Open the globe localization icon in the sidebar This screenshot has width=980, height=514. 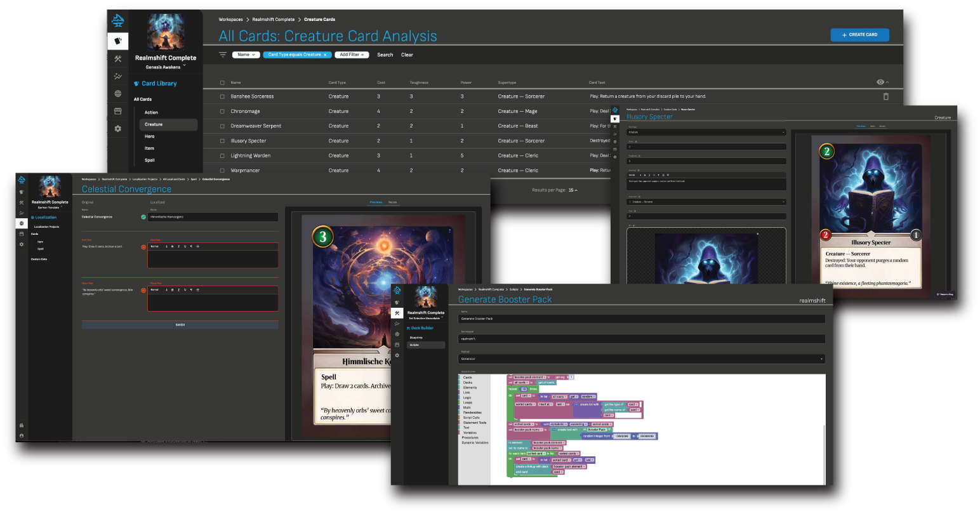coord(118,93)
